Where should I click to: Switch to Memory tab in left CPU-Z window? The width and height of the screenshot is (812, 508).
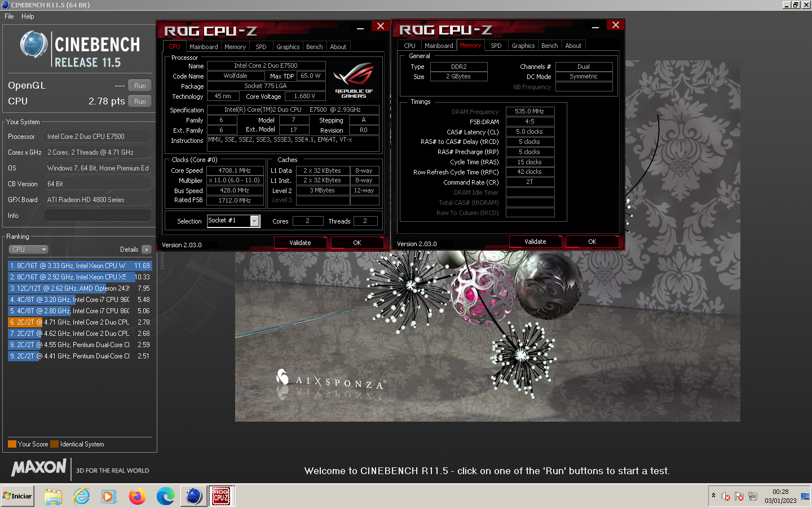pyautogui.click(x=235, y=47)
